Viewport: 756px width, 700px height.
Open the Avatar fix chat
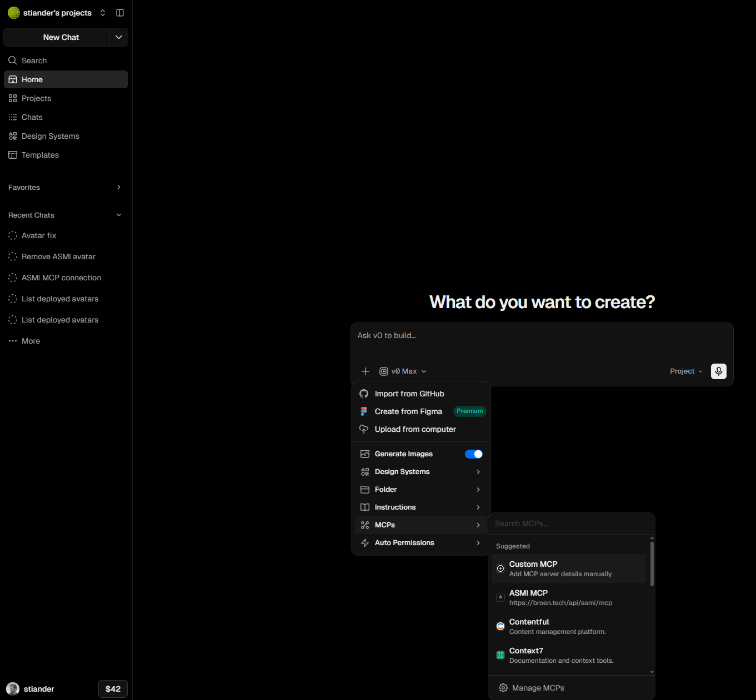pos(66,235)
